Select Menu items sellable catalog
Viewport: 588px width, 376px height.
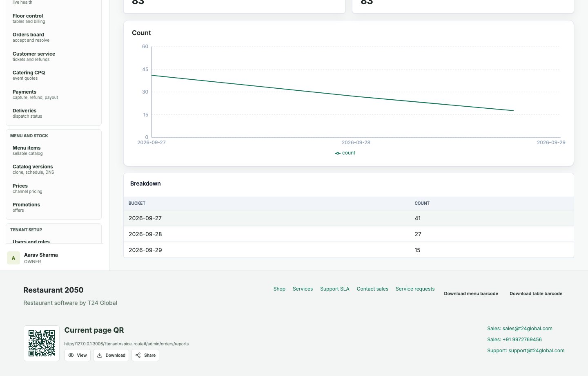point(53,150)
